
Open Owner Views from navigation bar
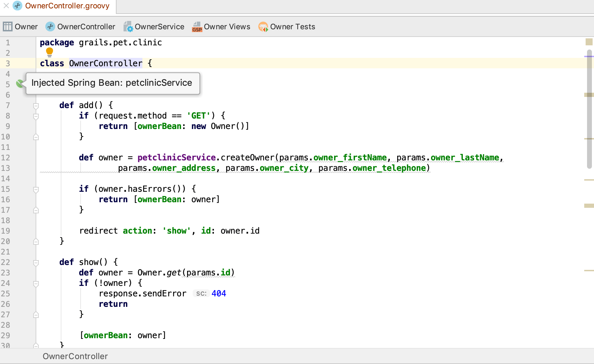tap(227, 27)
